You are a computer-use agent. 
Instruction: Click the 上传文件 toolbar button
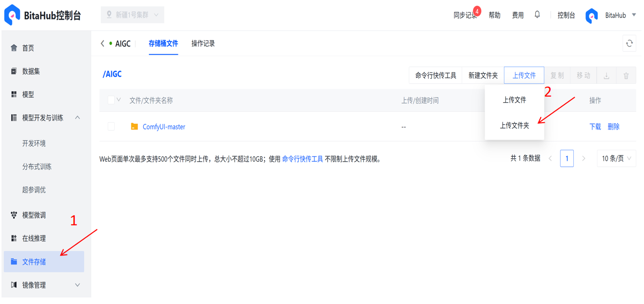(524, 76)
